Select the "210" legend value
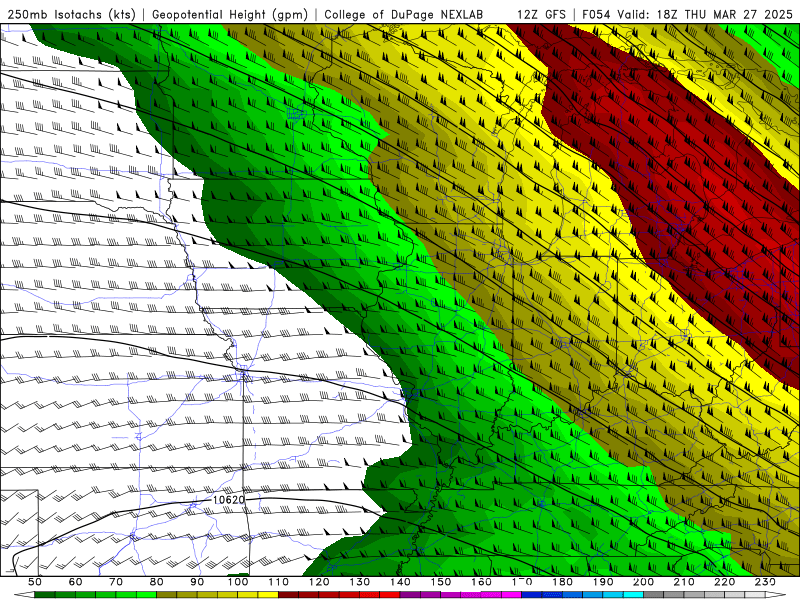The width and height of the screenshot is (800, 600). [684, 582]
